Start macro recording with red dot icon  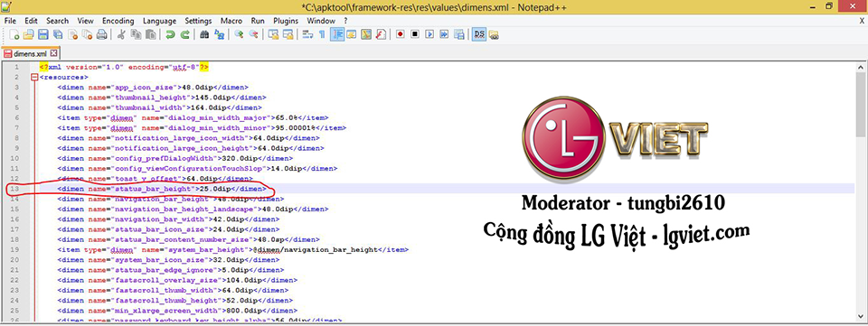(401, 34)
